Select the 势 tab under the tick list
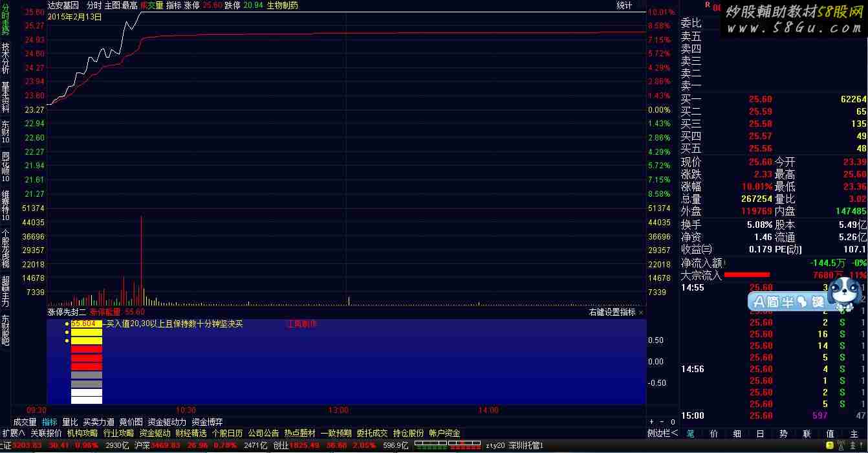 784,434
